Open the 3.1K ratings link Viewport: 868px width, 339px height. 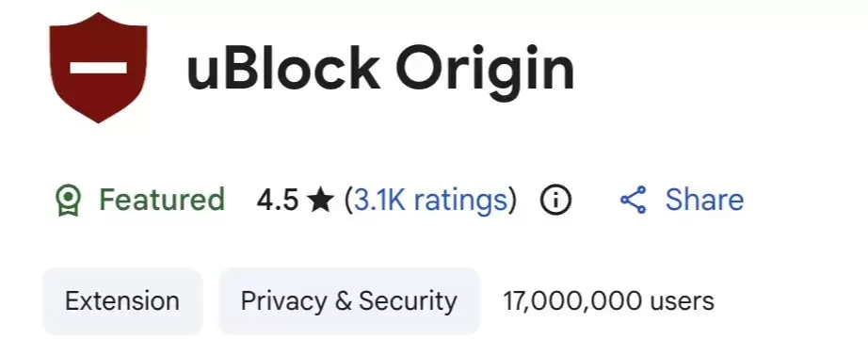(430, 200)
